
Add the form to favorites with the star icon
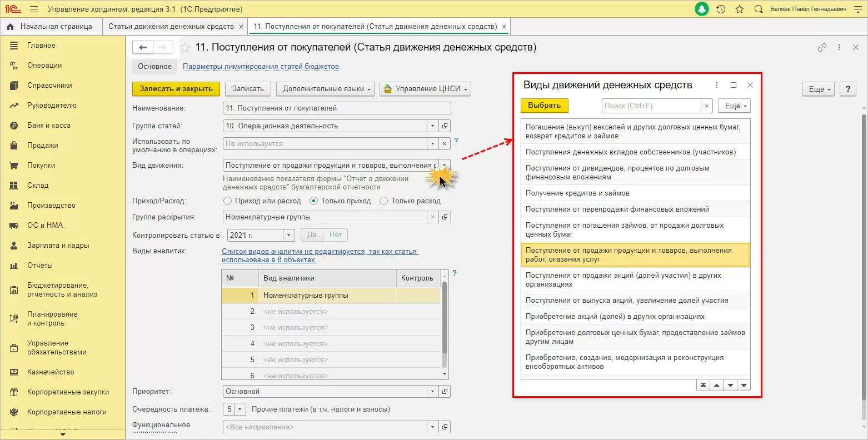(x=185, y=48)
